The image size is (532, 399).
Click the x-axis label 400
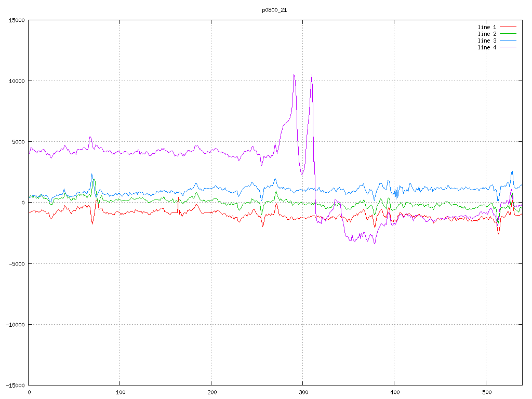point(395,393)
